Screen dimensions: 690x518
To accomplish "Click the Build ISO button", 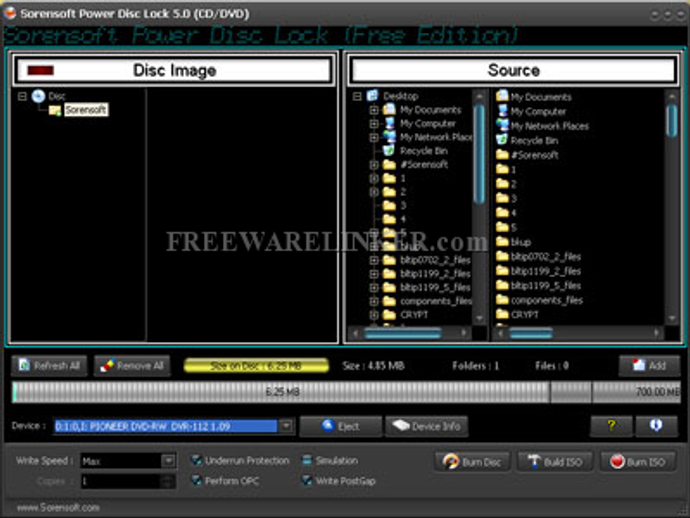I will (x=555, y=462).
